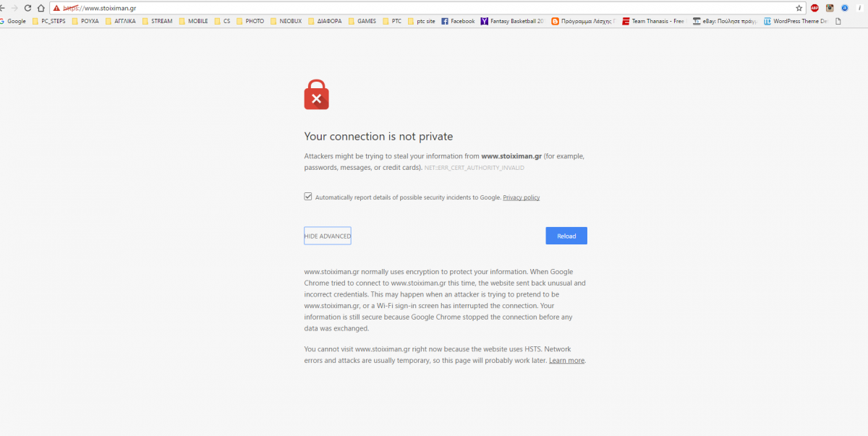Image resolution: width=868 pixels, height=436 pixels.
Task: Open the Adblock Plus extension
Action: tap(814, 8)
